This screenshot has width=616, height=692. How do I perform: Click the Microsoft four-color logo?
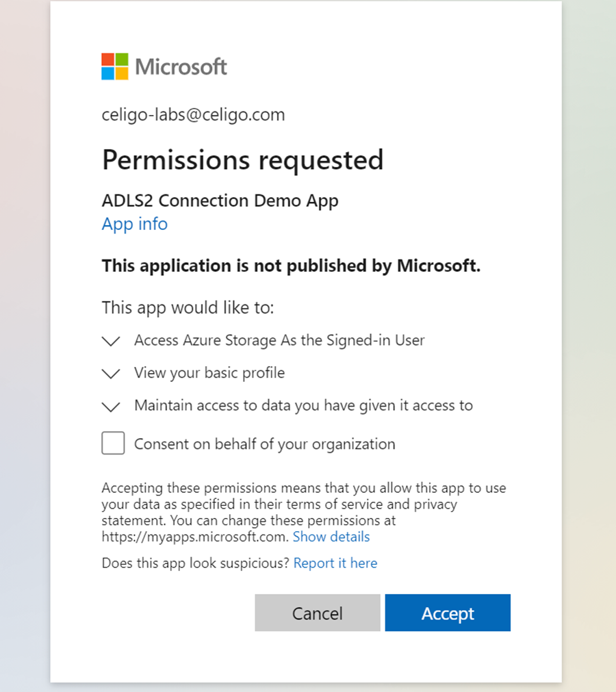click(x=115, y=66)
